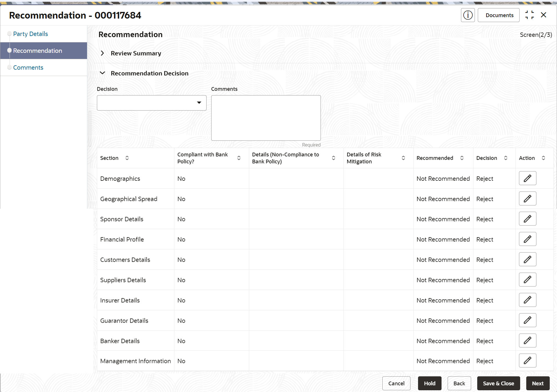Collapse the Recommendation Decision section
The image size is (557, 392).
[102, 73]
